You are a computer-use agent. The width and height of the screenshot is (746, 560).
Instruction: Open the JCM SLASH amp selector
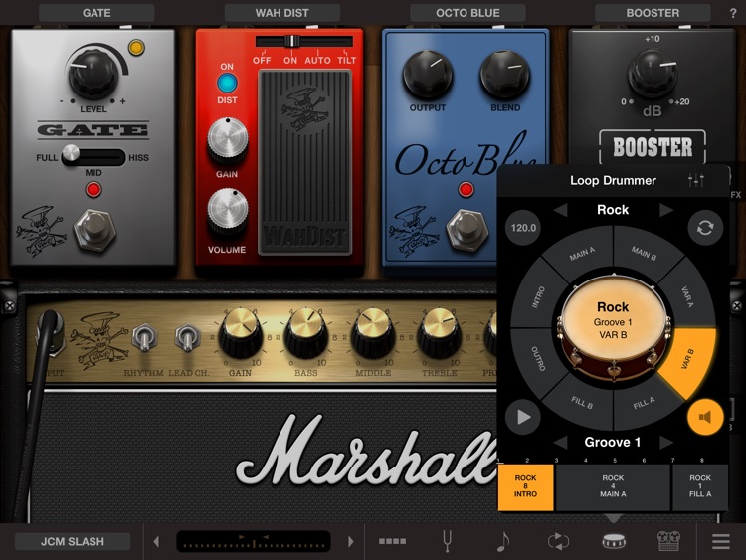[x=73, y=541]
